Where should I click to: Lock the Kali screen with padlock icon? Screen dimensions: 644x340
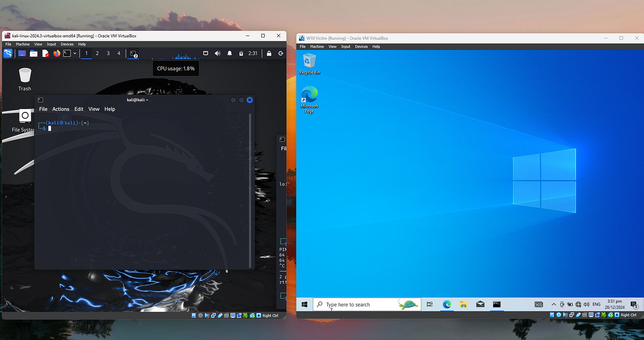click(269, 54)
